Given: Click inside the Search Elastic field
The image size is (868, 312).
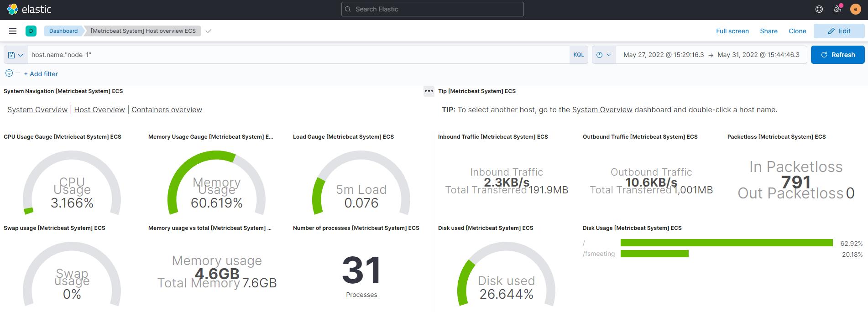Looking at the screenshot, I should click(432, 9).
